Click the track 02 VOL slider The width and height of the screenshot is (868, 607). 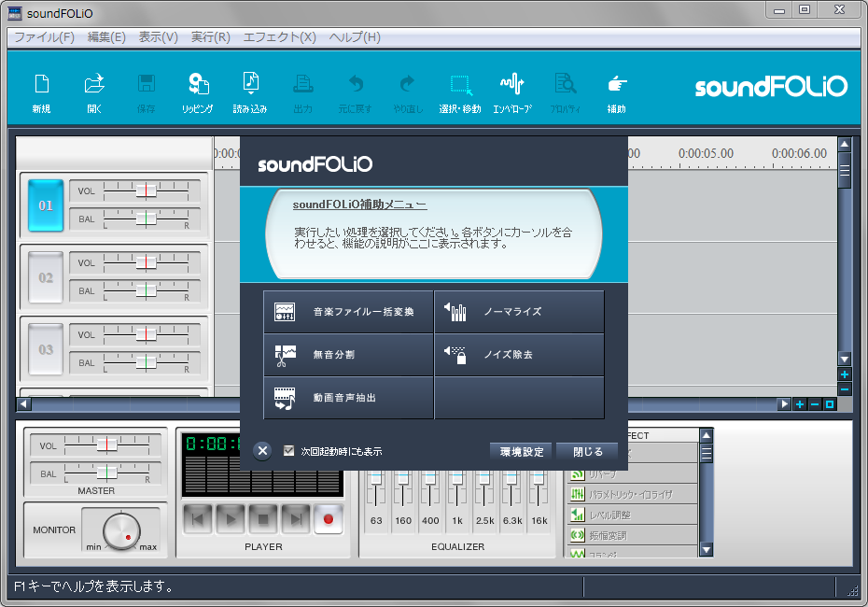pyautogui.click(x=147, y=263)
